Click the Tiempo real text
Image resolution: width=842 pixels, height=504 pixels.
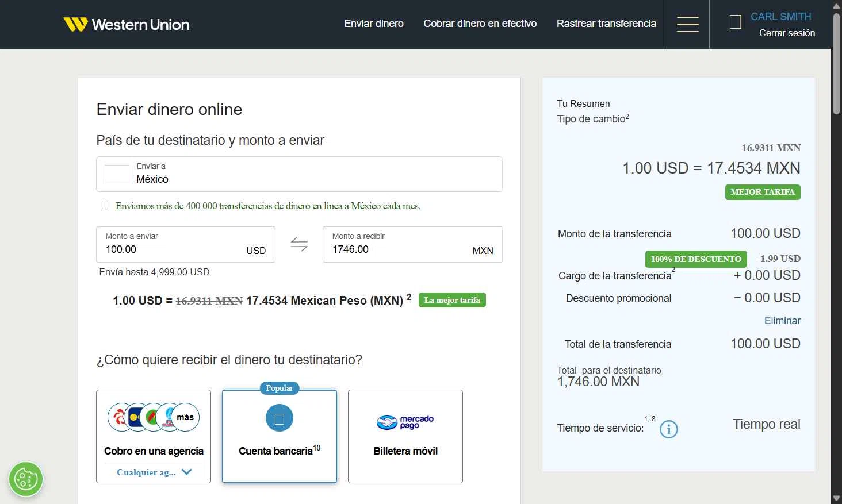point(766,424)
